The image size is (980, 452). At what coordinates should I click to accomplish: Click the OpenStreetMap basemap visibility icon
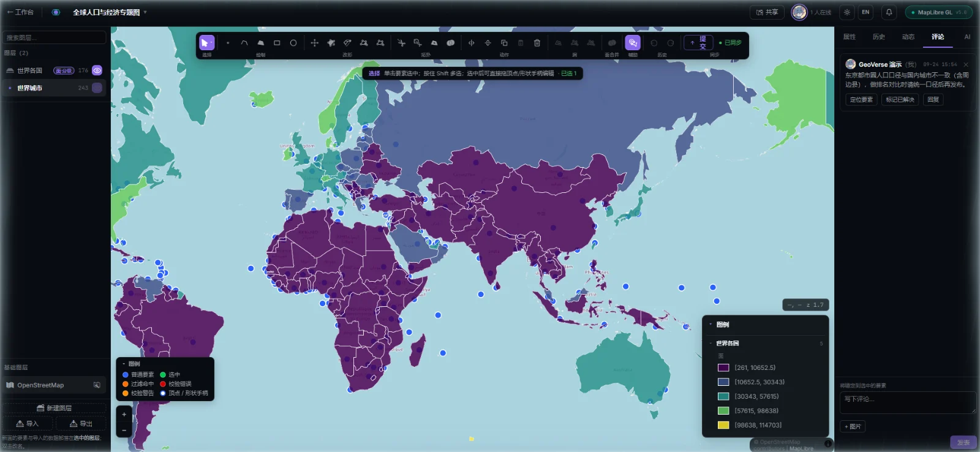[97, 385]
